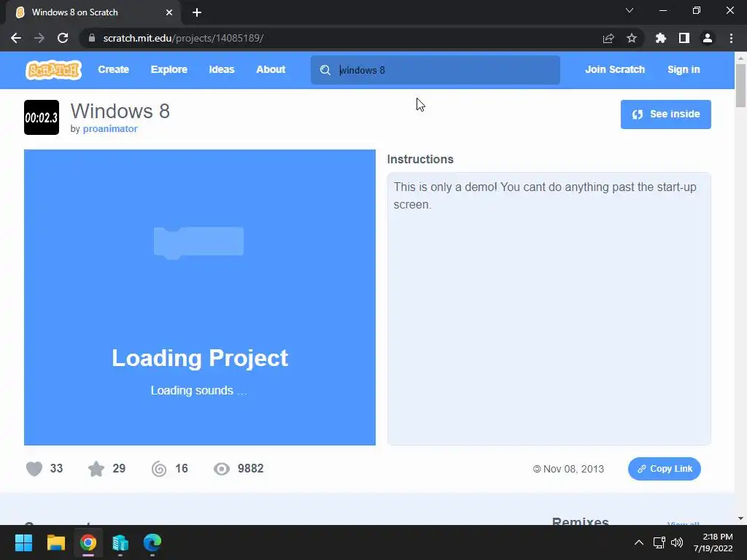The image size is (747, 560).
Task: Click the Copy Link button
Action: coord(664,469)
